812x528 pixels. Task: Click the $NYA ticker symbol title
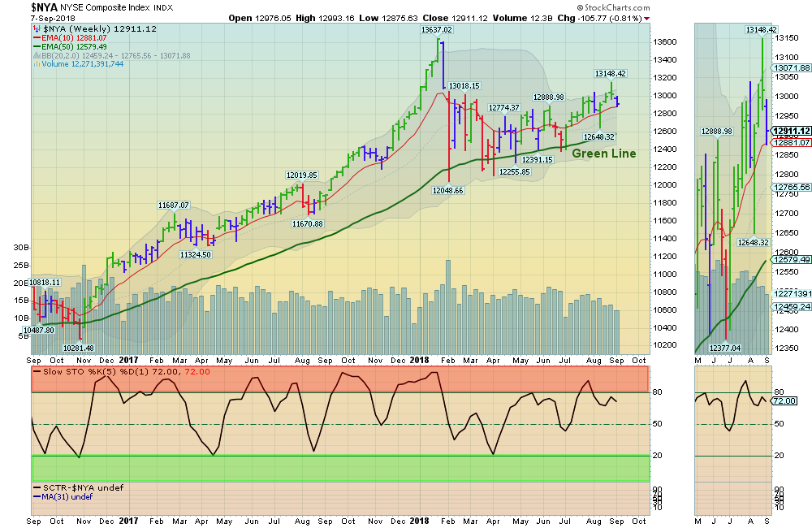click(44, 7)
